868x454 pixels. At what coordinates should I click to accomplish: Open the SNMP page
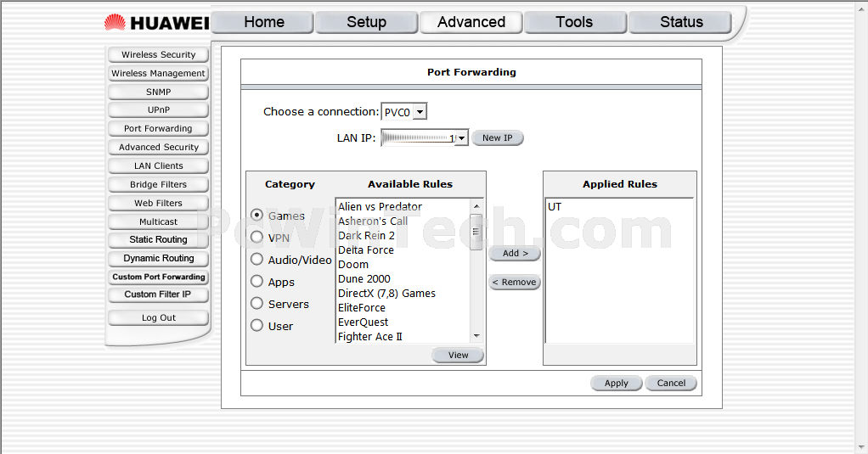158,92
